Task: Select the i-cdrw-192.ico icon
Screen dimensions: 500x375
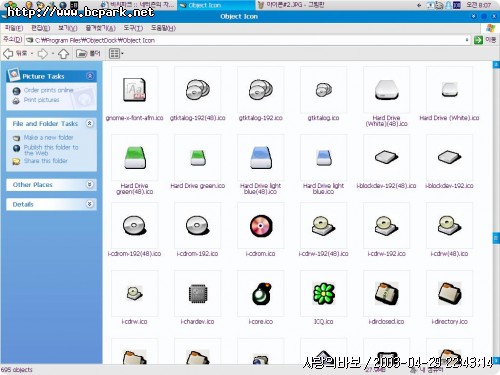Action: coord(386,226)
